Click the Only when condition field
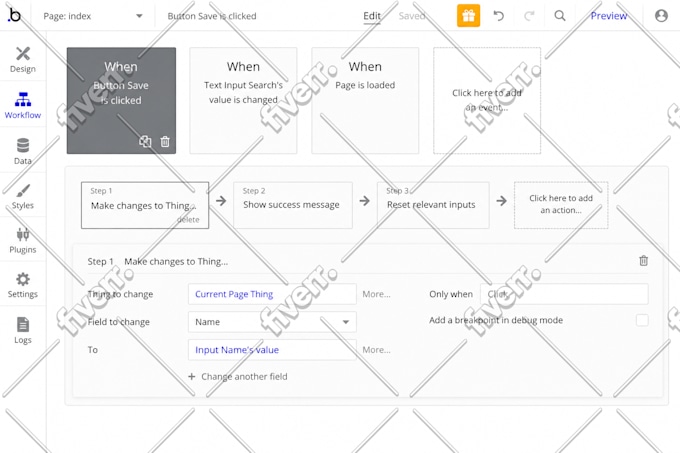The width and height of the screenshot is (680, 453). point(564,294)
